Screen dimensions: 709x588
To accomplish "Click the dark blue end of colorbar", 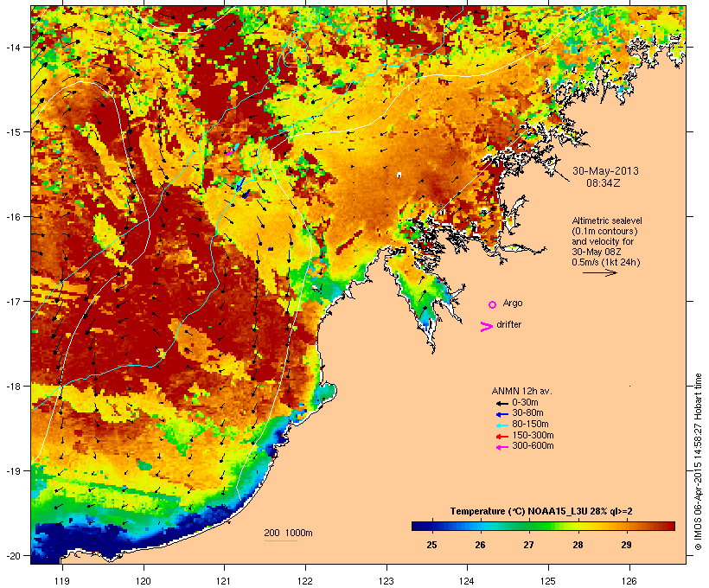I will pyautogui.click(x=420, y=526).
